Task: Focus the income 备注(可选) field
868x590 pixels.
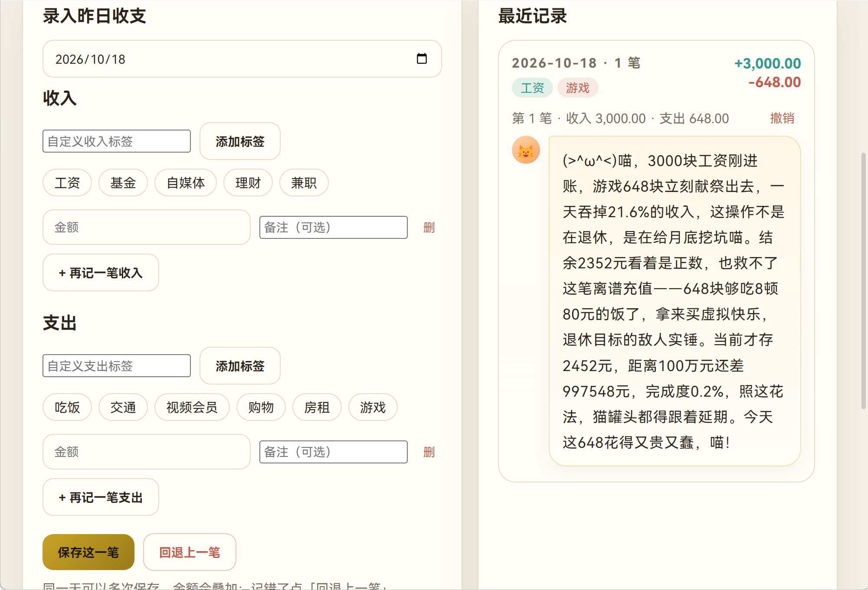Action: [x=334, y=227]
